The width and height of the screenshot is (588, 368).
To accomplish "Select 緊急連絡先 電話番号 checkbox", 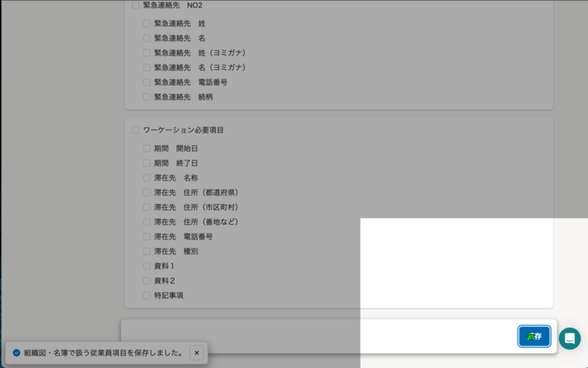I will pyautogui.click(x=146, y=82).
